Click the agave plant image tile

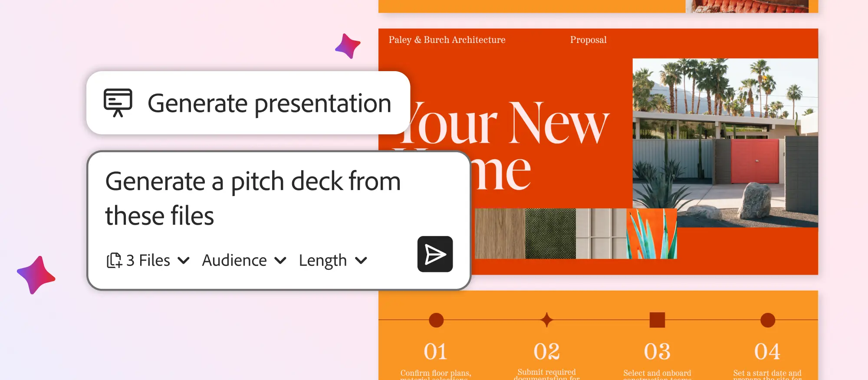651,234
